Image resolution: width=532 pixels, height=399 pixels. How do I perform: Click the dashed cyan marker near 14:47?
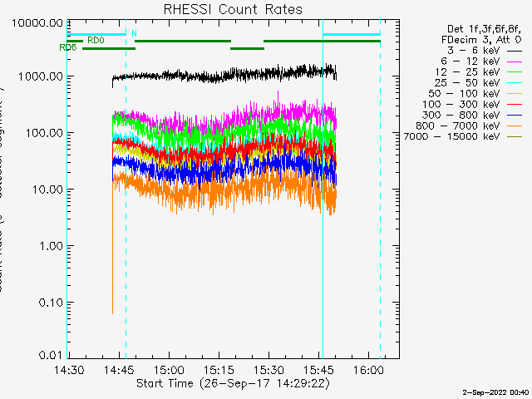(x=126, y=189)
